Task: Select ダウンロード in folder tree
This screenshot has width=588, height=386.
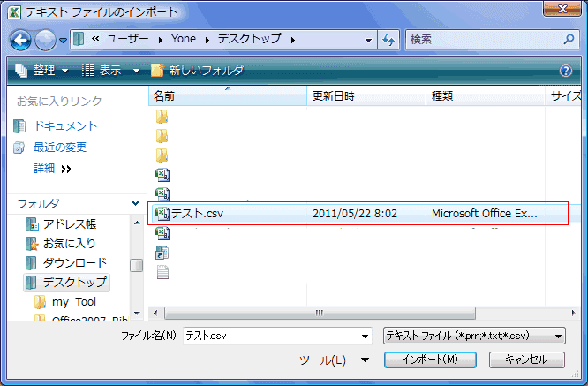Action: [x=75, y=263]
